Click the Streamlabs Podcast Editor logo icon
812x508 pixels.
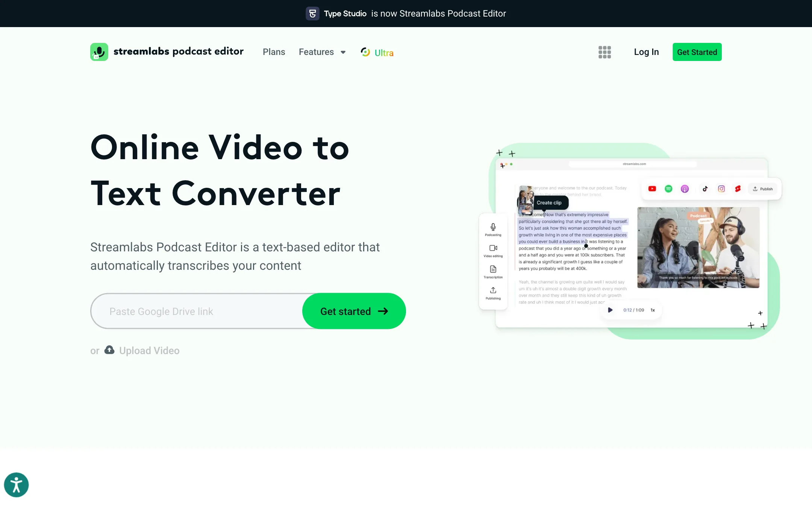(x=99, y=52)
